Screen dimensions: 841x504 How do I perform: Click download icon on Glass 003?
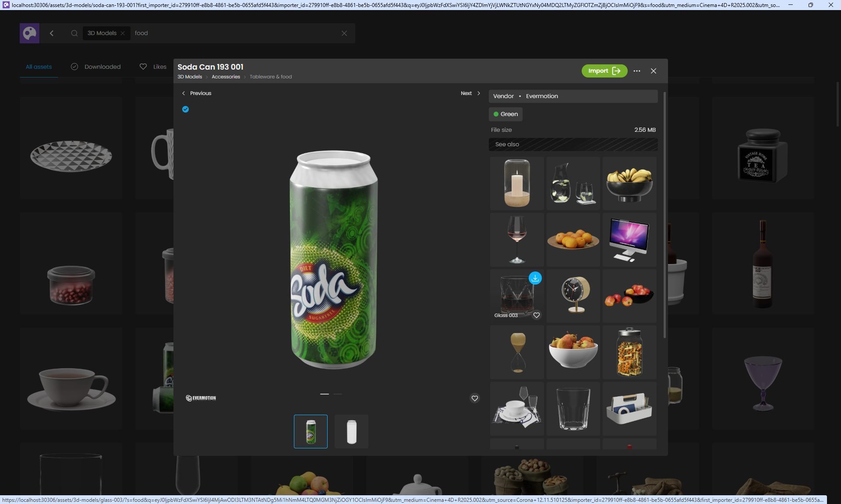(535, 278)
